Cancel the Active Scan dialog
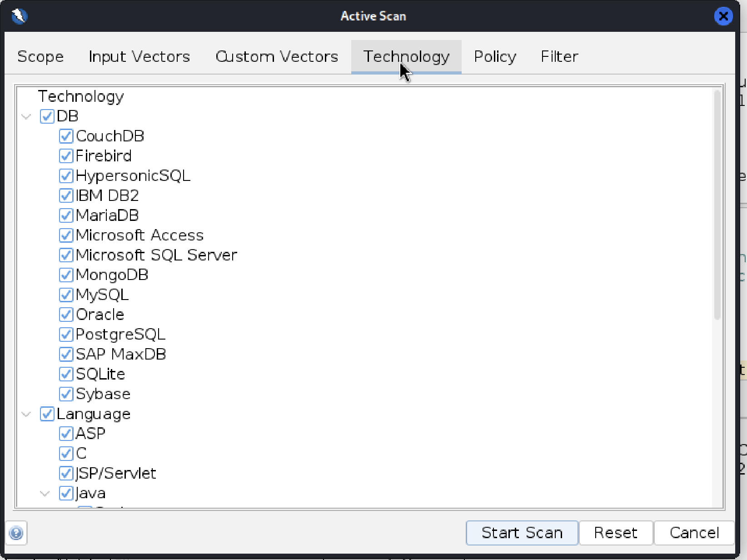 (694, 533)
